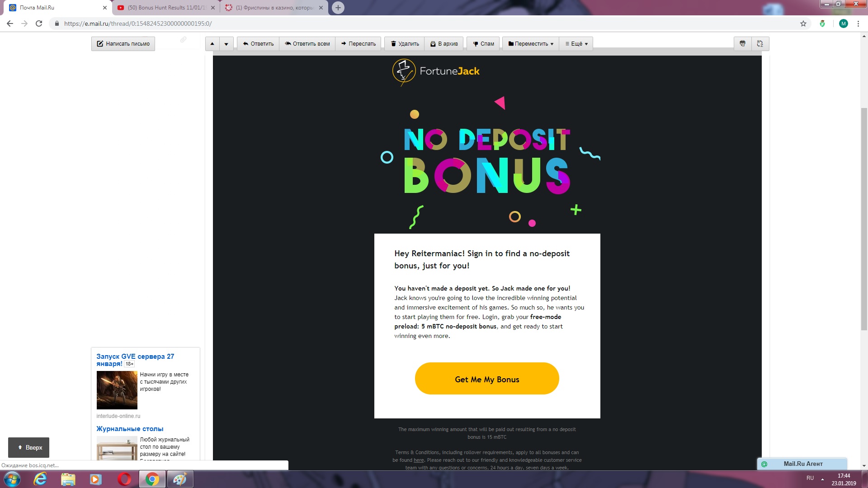Click the page vertical scrollbar
The height and width of the screenshot is (488, 868).
click(x=864, y=219)
